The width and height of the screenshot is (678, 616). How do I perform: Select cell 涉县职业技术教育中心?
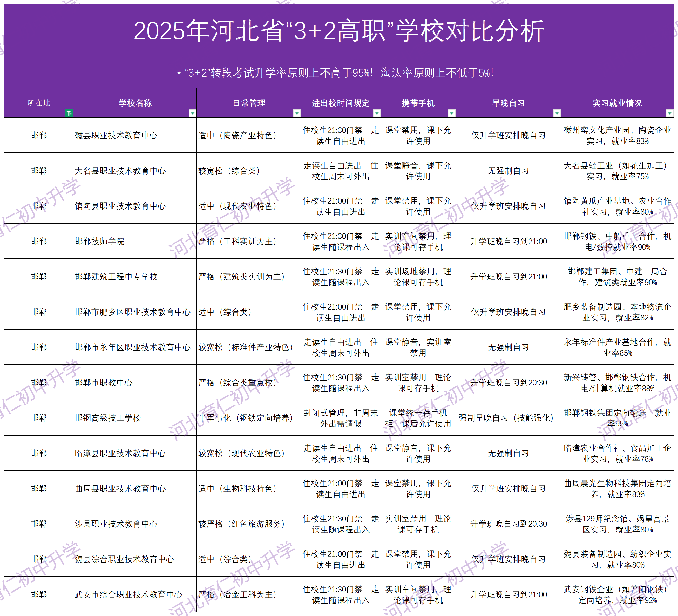pos(135,524)
